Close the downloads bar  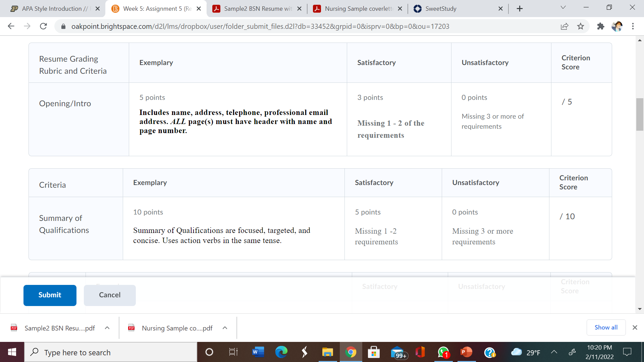click(x=635, y=327)
